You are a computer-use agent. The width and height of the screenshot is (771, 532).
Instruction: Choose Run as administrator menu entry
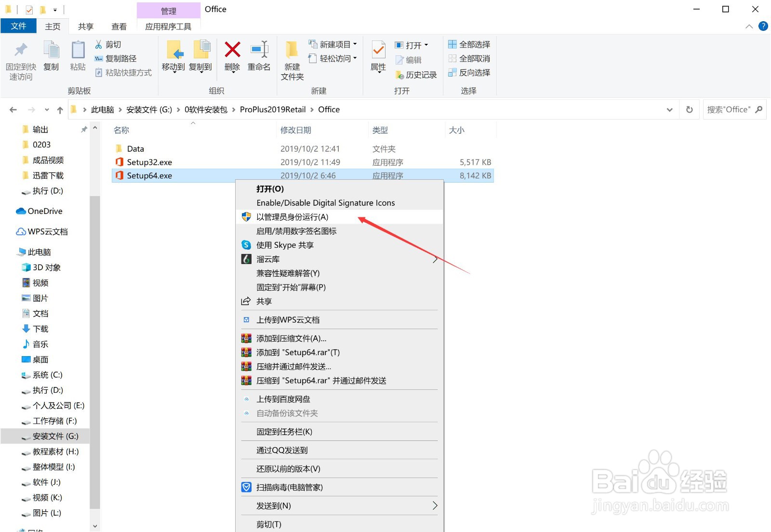[x=339, y=217]
